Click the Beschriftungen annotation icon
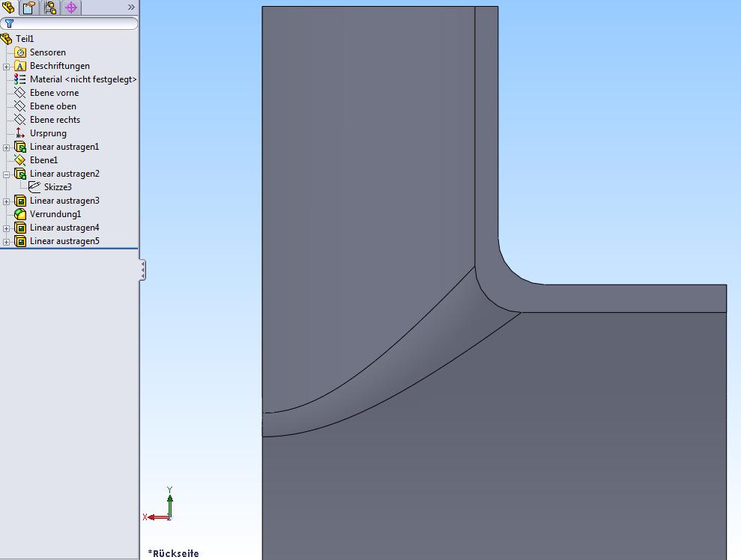This screenshot has width=741, height=560. pos(19,66)
